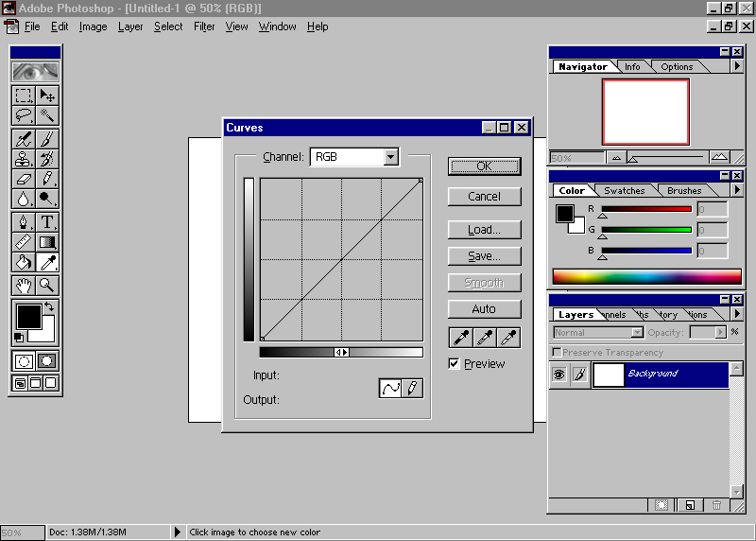Screen dimensions: 756x541
Task: Select the Eyedropper tool in toolbox
Action: click(x=47, y=262)
